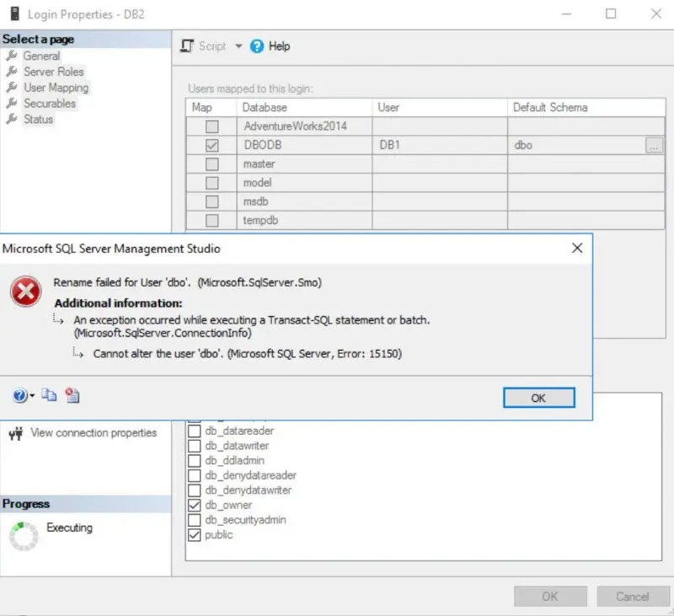Click the wrench icon beside Server Roles
Screen dimensions: 674x616
(12, 72)
